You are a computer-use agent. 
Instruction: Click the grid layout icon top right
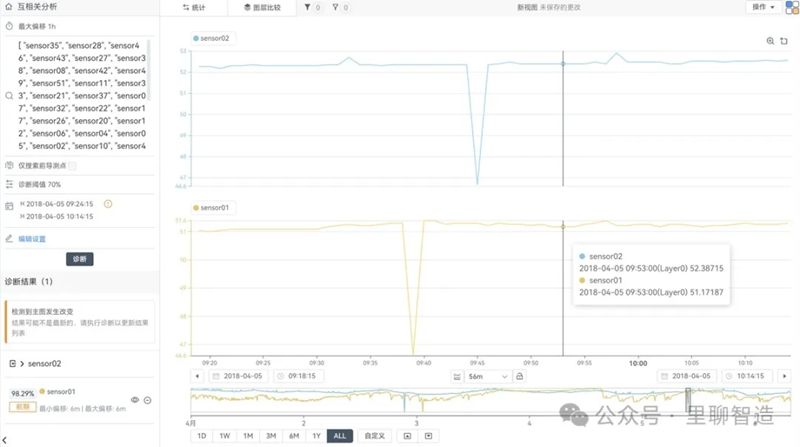click(792, 7)
